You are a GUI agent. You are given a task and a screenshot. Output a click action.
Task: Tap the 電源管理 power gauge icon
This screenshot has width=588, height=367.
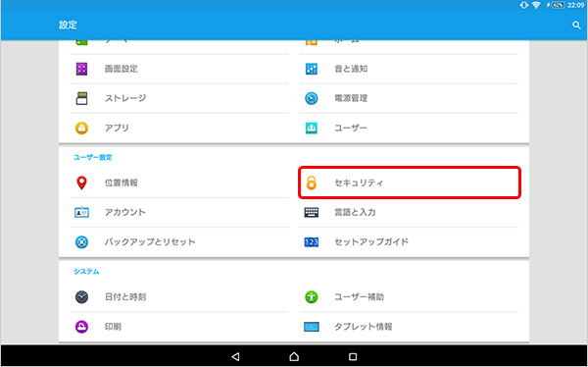(x=312, y=98)
